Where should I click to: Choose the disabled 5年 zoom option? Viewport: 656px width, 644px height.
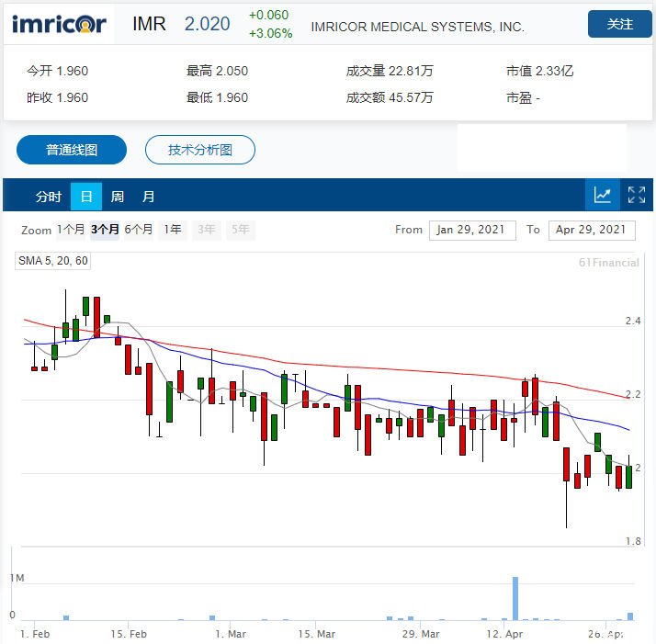click(241, 230)
